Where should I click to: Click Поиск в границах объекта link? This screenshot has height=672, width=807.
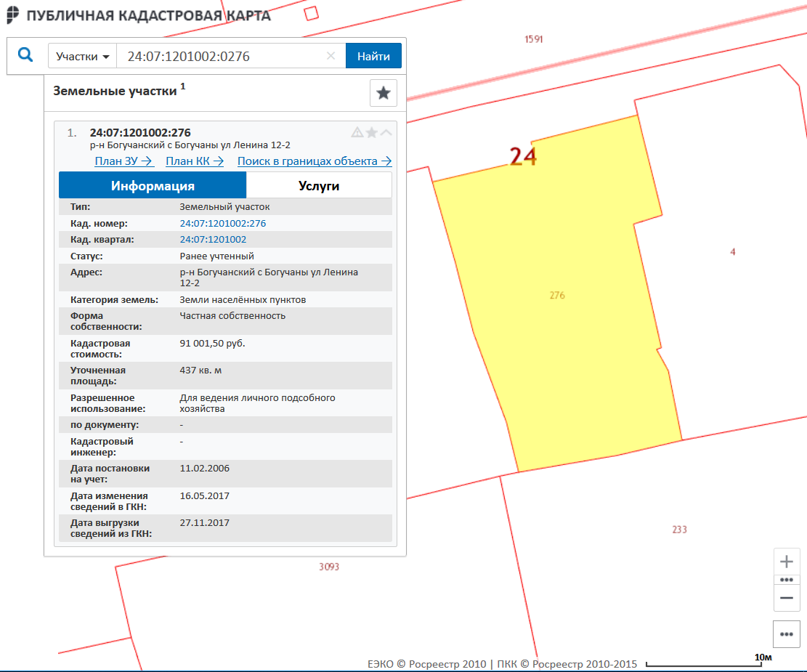[x=315, y=161]
